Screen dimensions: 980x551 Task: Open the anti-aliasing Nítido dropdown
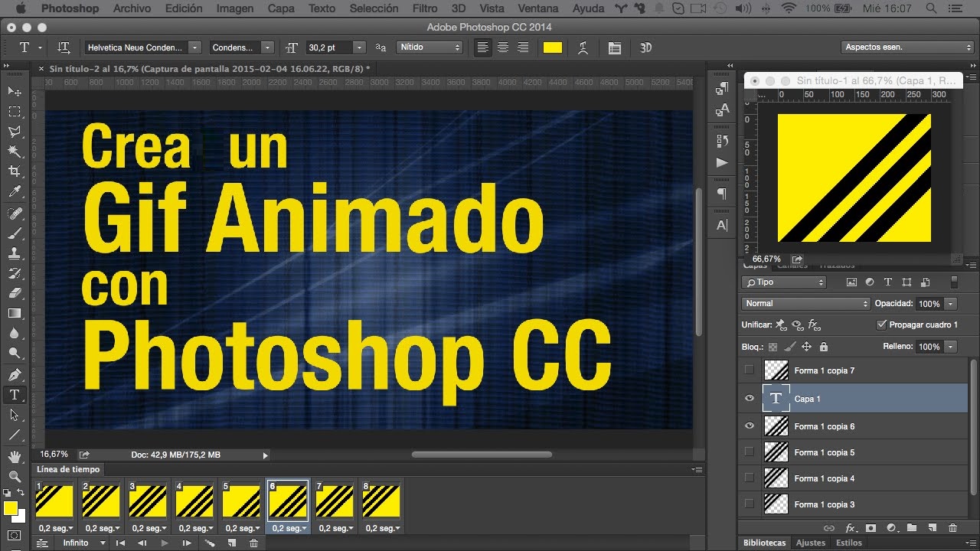430,47
